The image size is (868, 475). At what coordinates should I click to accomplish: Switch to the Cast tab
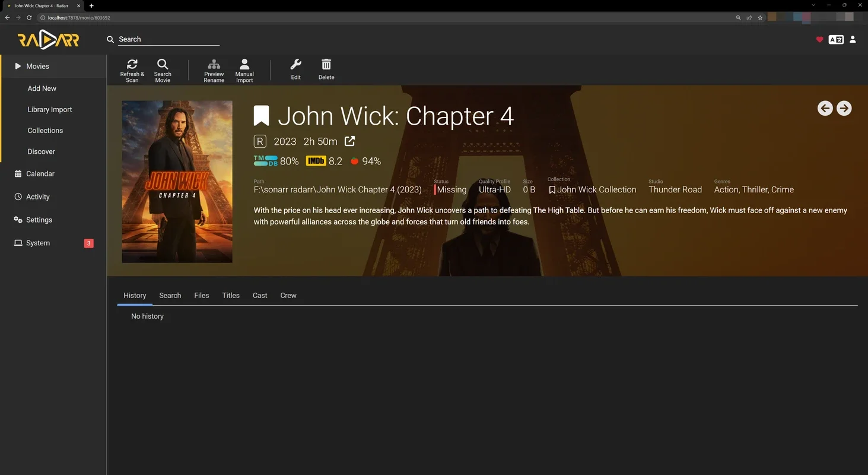260,295
